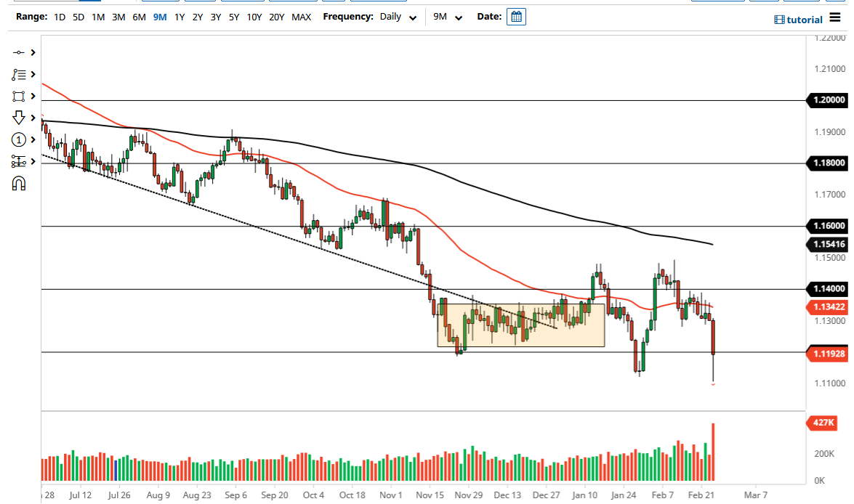This screenshot has height=504, width=854.
Task: Select the measurement tool in sidebar
Action: pyautogui.click(x=20, y=160)
